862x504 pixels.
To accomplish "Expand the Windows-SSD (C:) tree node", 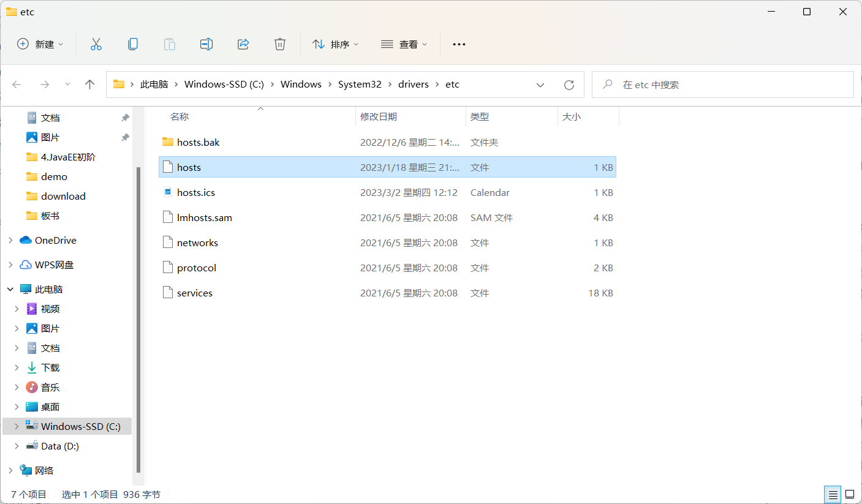I will [x=17, y=426].
